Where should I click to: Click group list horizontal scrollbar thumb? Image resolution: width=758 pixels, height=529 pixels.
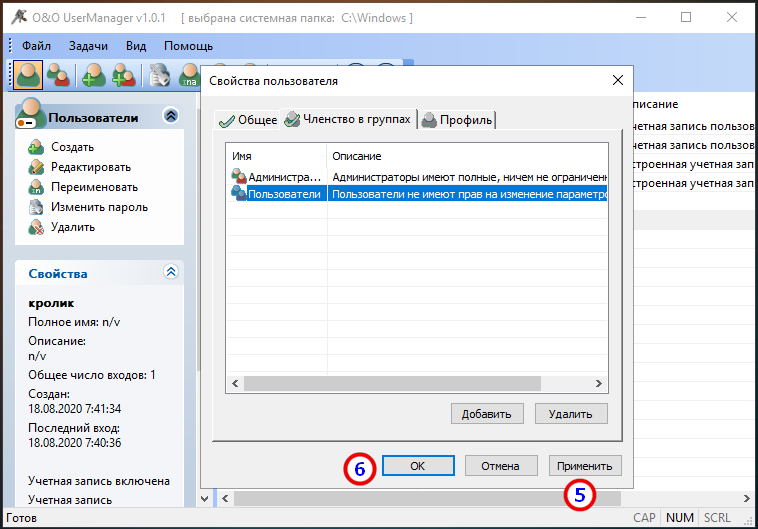tap(393, 383)
